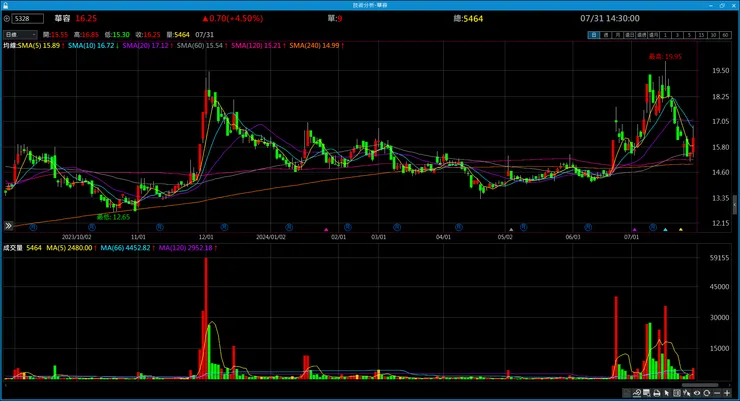The height and width of the screenshot is (401, 740).
Task: Click the application icon in title bar
Action: click(x=5, y=5)
